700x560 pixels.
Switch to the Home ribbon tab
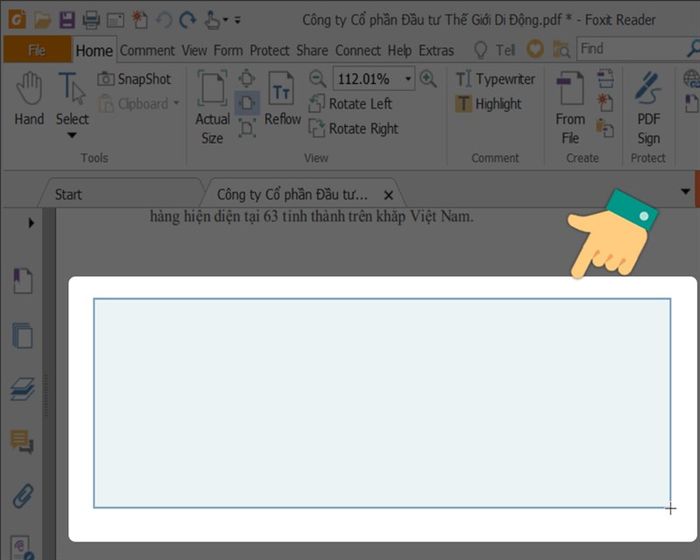click(94, 50)
